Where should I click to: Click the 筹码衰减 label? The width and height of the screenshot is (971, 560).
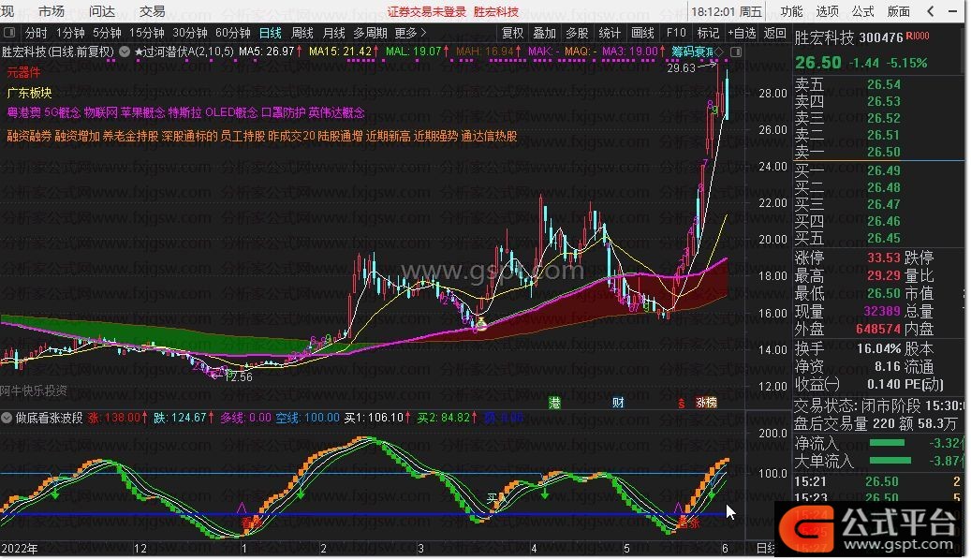[692, 52]
